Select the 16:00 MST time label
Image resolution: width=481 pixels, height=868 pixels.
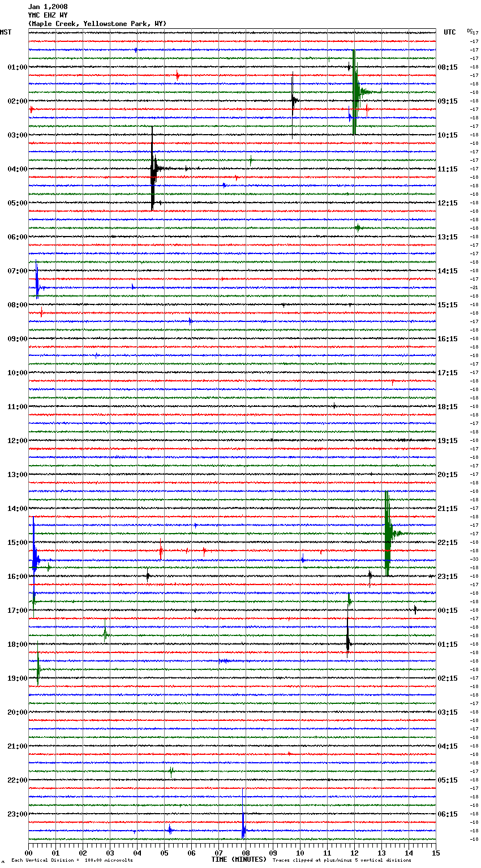[x=18, y=577]
